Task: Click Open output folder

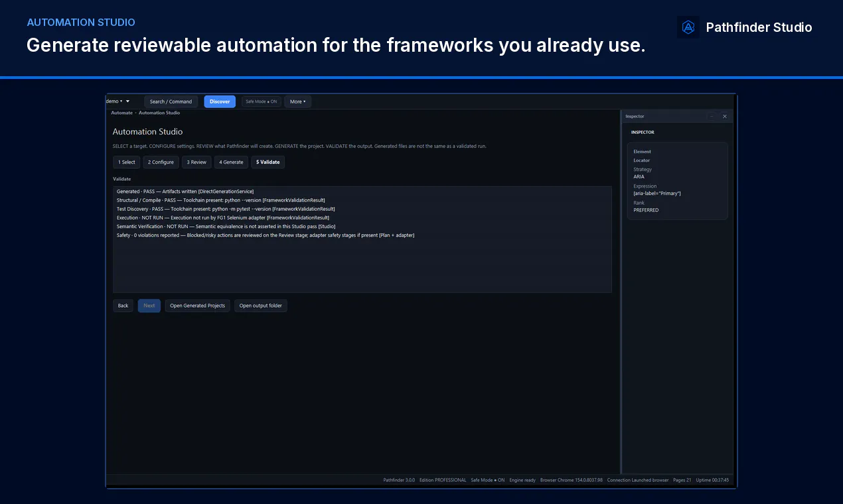Action: click(x=261, y=306)
